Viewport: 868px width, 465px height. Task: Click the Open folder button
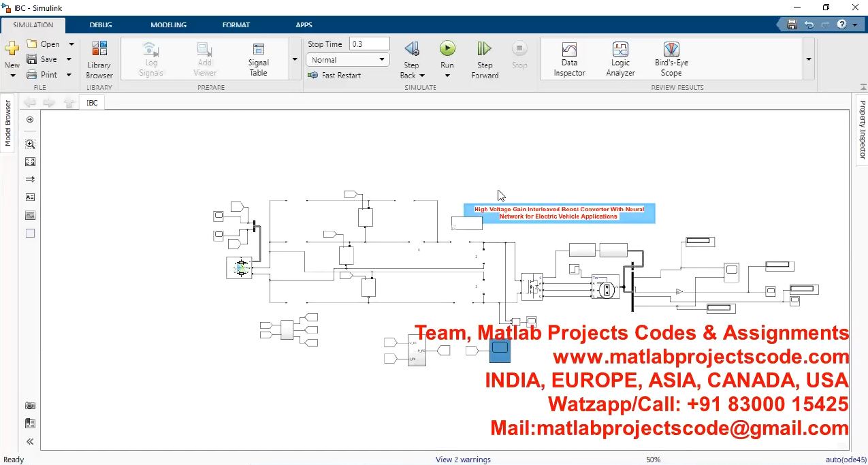click(x=44, y=44)
